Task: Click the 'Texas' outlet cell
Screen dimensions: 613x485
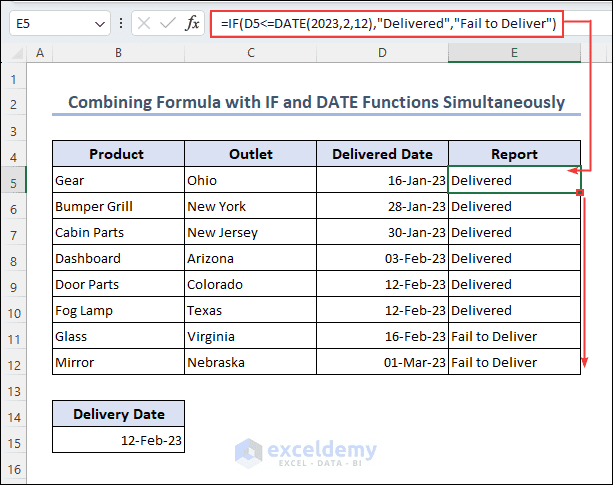Action: click(x=251, y=310)
